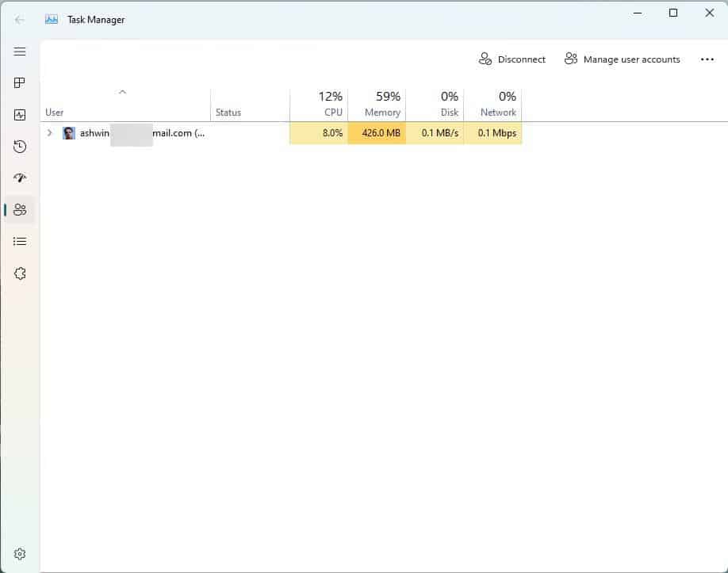Select the Performance sidebar icon

point(20,114)
